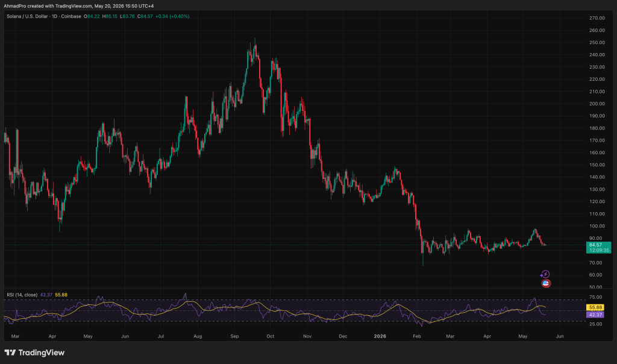The width and height of the screenshot is (617, 364).
Task: Click the 200.00 price axis label
Action: coord(597,104)
